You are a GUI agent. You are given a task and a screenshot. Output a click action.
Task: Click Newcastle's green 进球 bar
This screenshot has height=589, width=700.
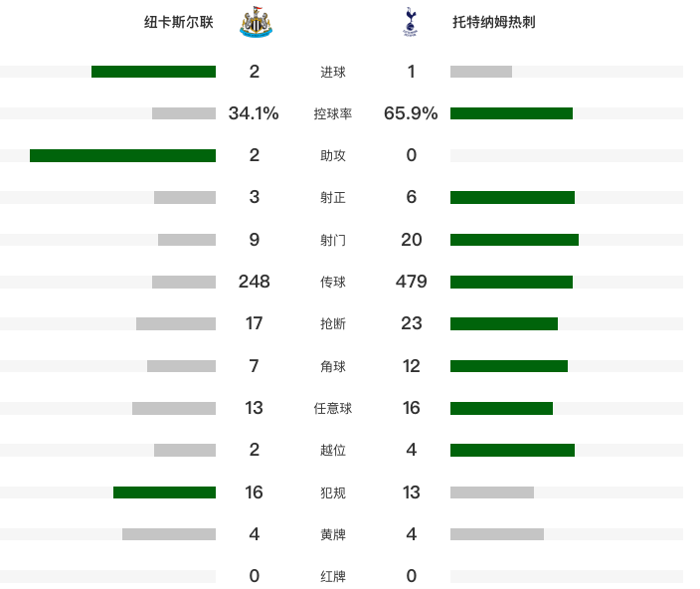click(x=153, y=72)
